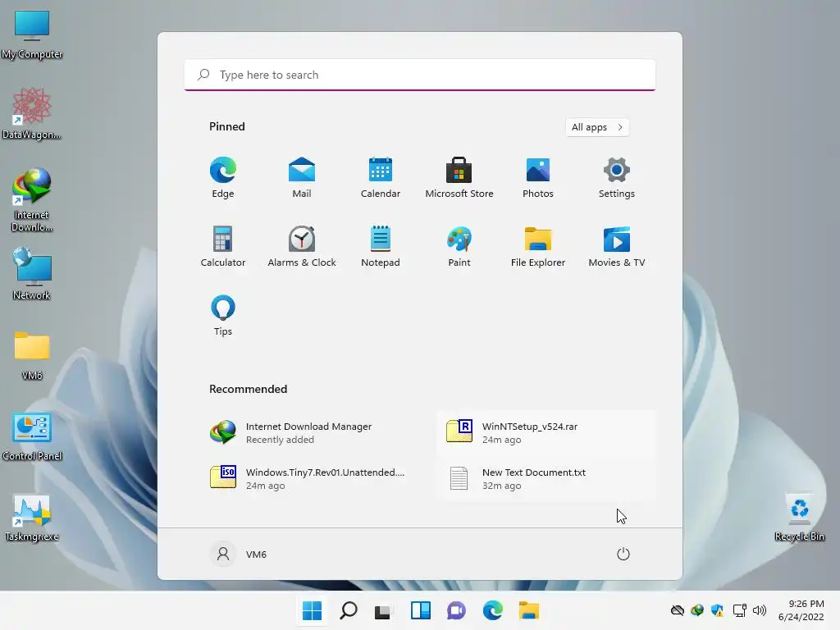The height and width of the screenshot is (630, 840).
Task: Open recommended Internet Download Manager
Action: [x=311, y=432]
